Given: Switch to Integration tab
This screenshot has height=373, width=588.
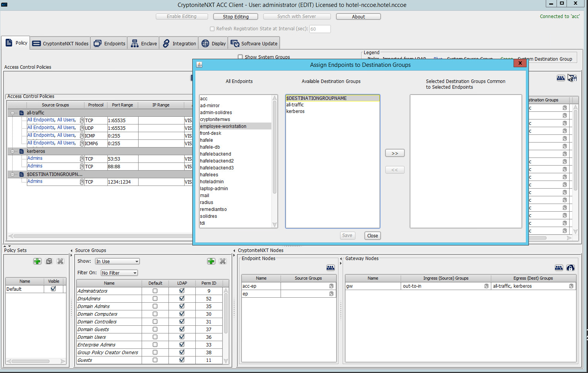Looking at the screenshot, I should point(179,43).
